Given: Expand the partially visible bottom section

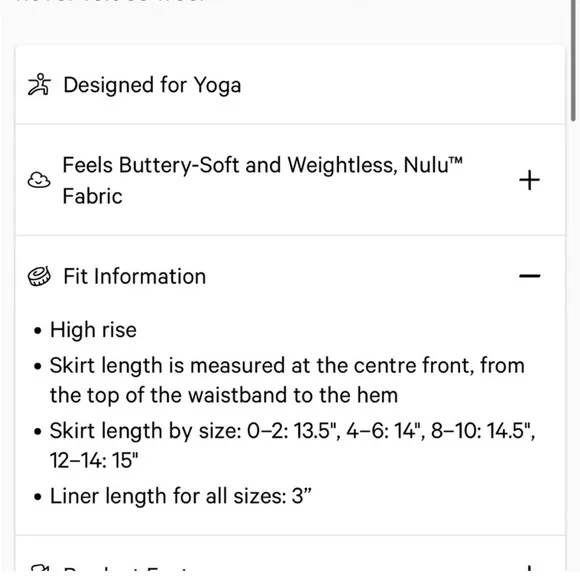Looking at the screenshot, I should click(x=529, y=568).
